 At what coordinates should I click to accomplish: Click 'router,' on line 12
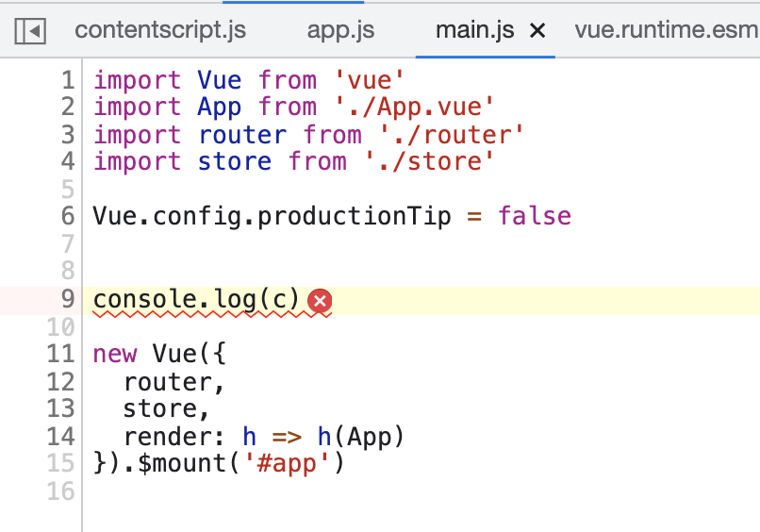[x=174, y=383]
